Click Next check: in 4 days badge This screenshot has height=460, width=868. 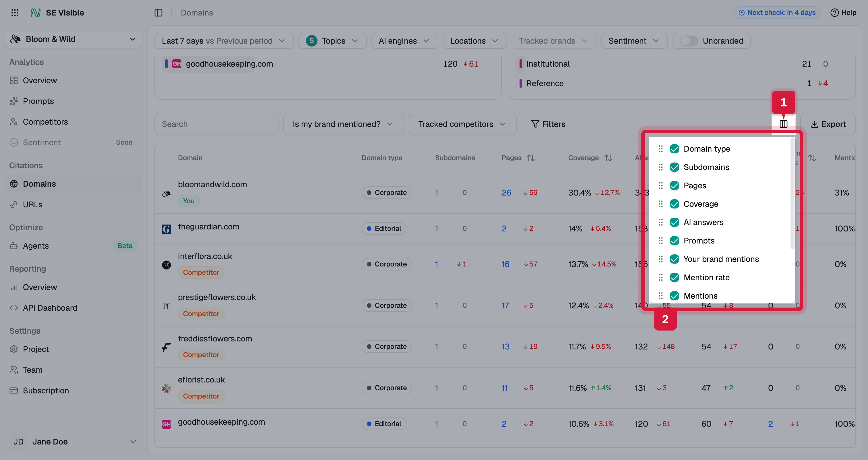click(777, 12)
